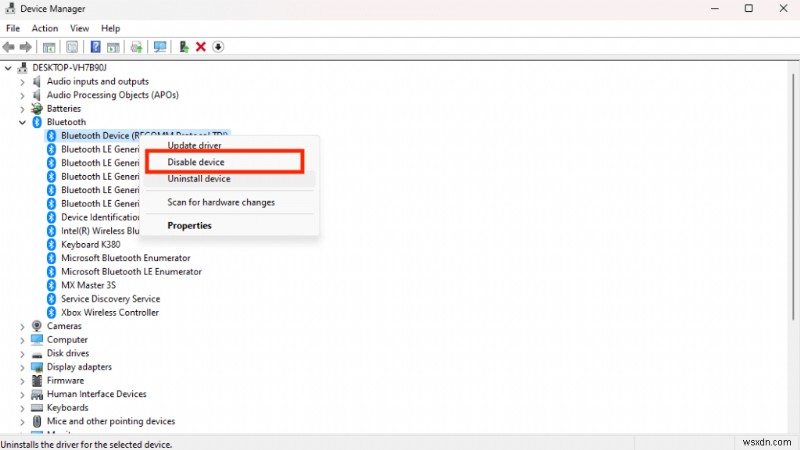The image size is (800, 450).
Task: Click the icon beside Display adapters
Action: pyautogui.click(x=37, y=367)
